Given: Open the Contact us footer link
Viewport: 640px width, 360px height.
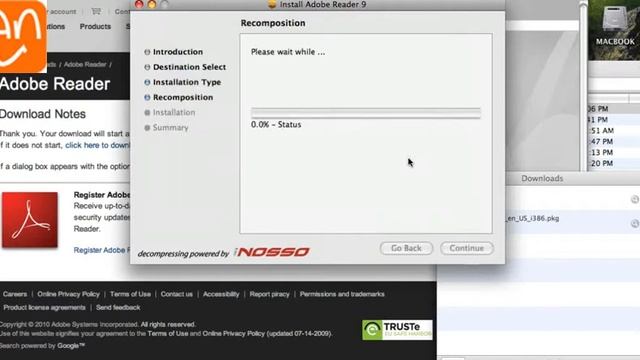Looking at the screenshot, I should 176,294.
